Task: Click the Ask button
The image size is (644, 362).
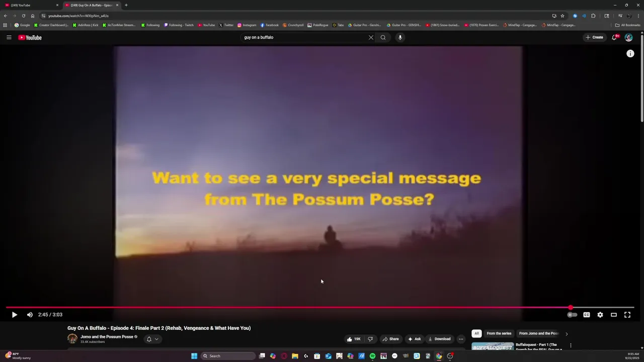Action: pyautogui.click(x=414, y=339)
